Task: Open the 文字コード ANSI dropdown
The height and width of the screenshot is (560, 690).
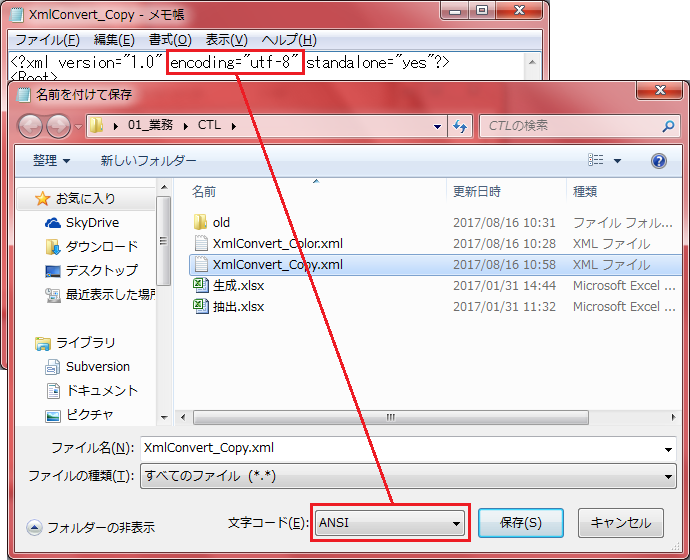Action: (x=389, y=523)
